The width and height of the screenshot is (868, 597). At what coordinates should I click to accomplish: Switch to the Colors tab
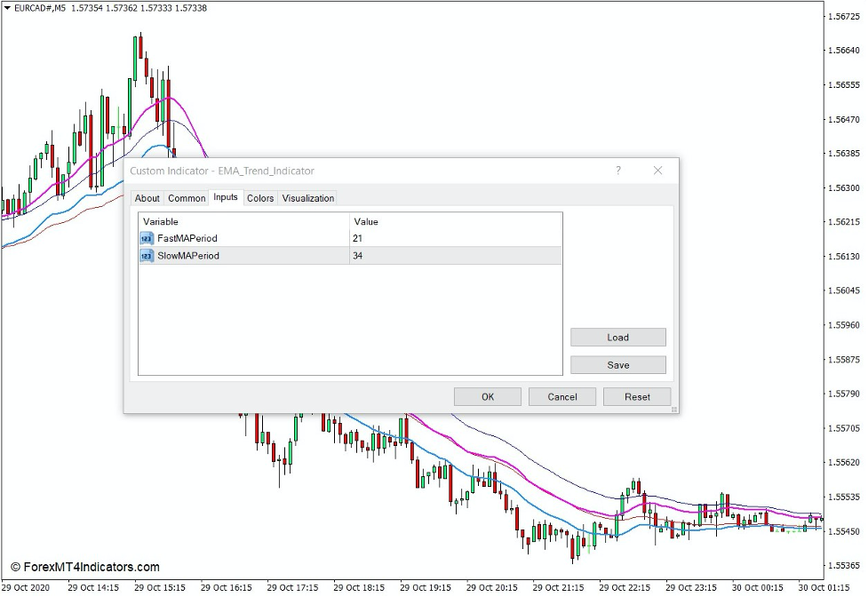pyautogui.click(x=260, y=197)
